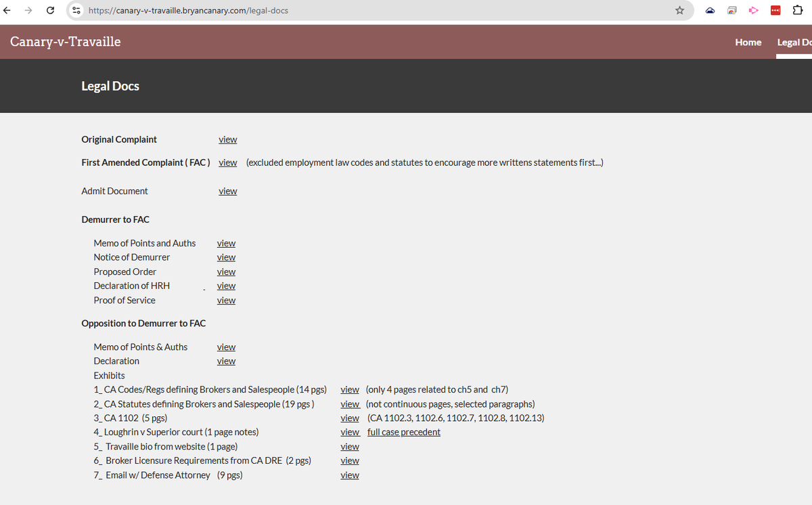View exhibit 5 Travaille bio from website
Viewport: 812px width, 505px height.
pos(350,446)
